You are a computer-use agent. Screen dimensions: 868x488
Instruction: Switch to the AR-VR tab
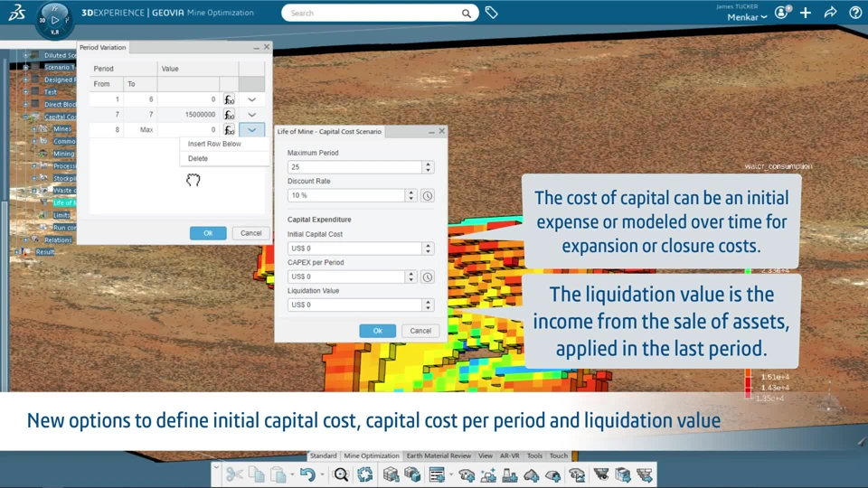pos(510,455)
